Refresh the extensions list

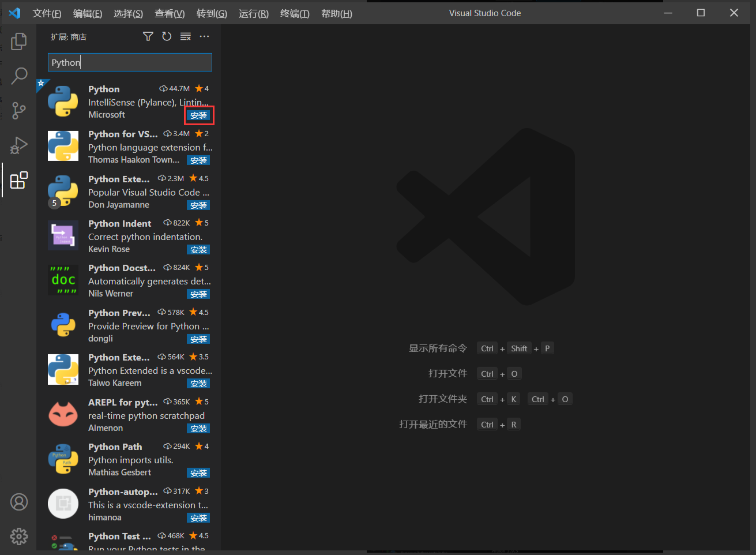pyautogui.click(x=167, y=36)
